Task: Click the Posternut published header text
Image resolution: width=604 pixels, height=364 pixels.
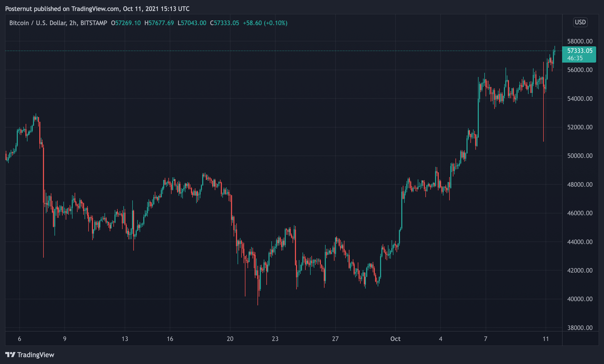Action: tap(97, 9)
